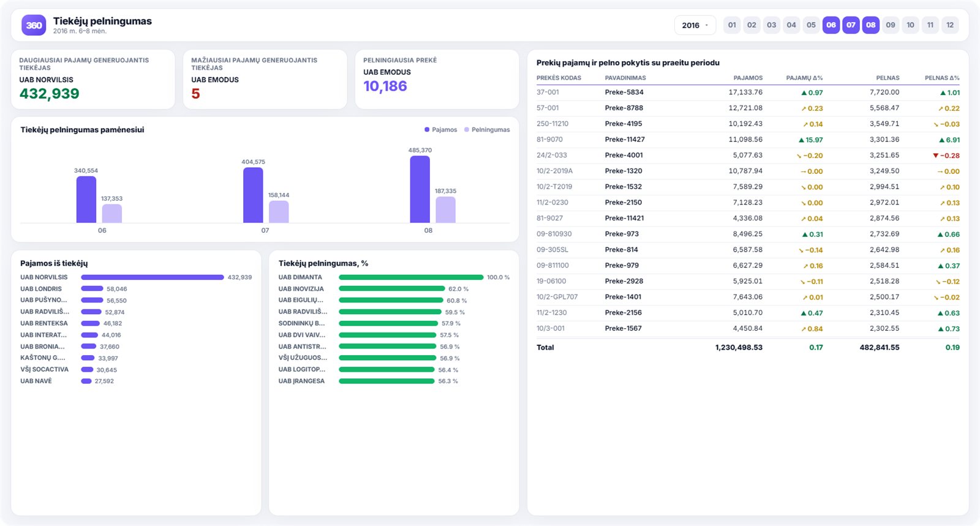
Task: Click UAB EMODUS in lowest revenue card
Action: 215,80
